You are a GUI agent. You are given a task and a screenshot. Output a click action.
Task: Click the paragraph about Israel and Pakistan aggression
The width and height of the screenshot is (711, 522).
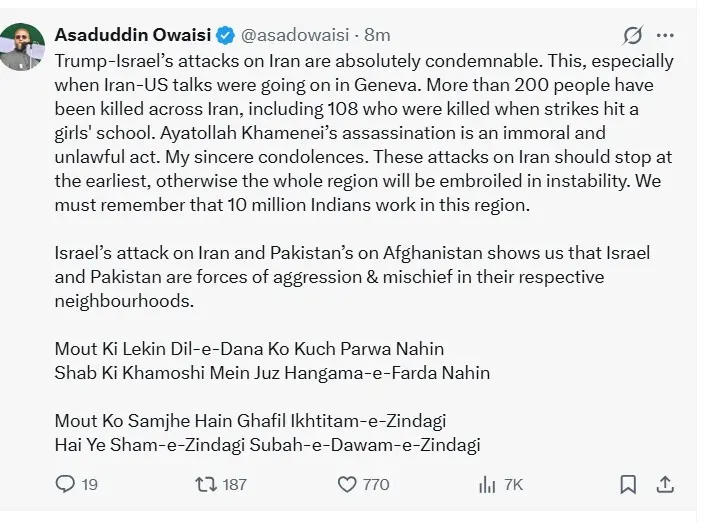(x=350, y=276)
